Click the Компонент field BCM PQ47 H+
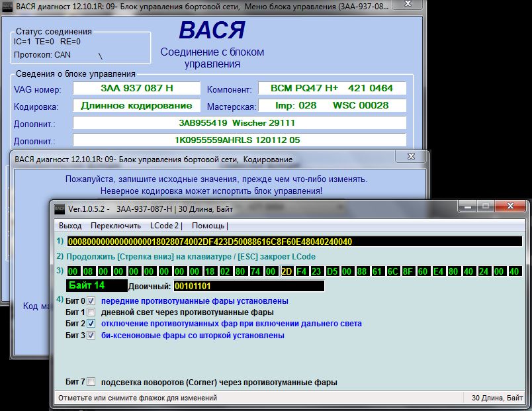Viewport: 532px width, 411px height. (x=332, y=88)
